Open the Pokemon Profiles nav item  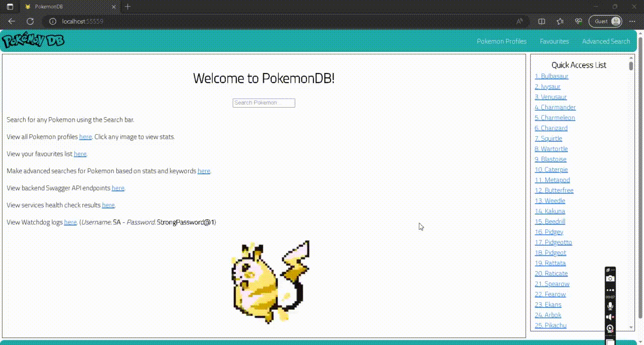point(502,41)
